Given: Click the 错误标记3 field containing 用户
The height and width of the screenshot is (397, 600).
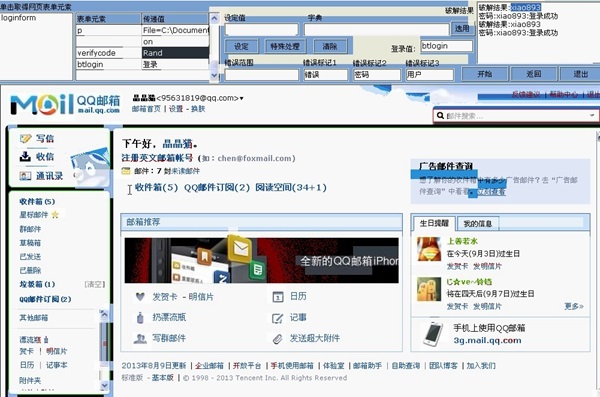Looking at the screenshot, I should (430, 75).
